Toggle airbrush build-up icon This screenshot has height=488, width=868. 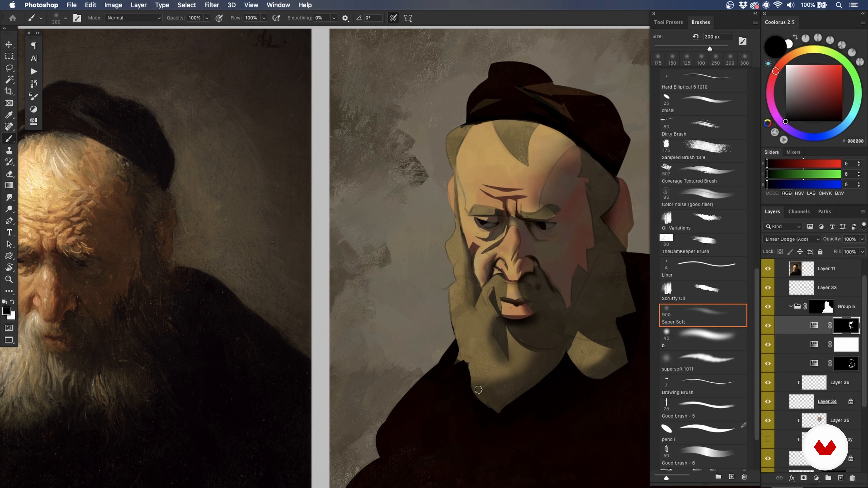[x=276, y=18]
